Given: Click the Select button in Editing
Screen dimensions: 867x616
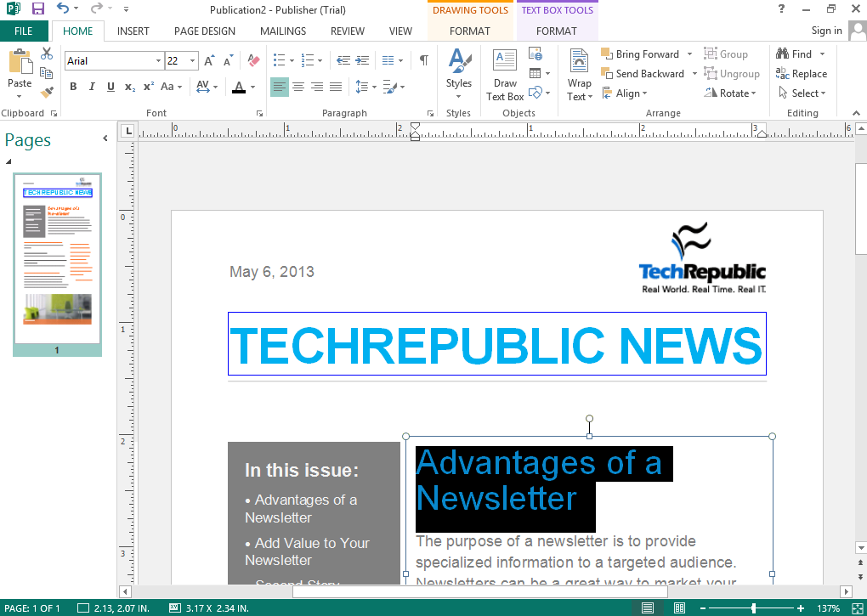Looking at the screenshot, I should pos(802,93).
